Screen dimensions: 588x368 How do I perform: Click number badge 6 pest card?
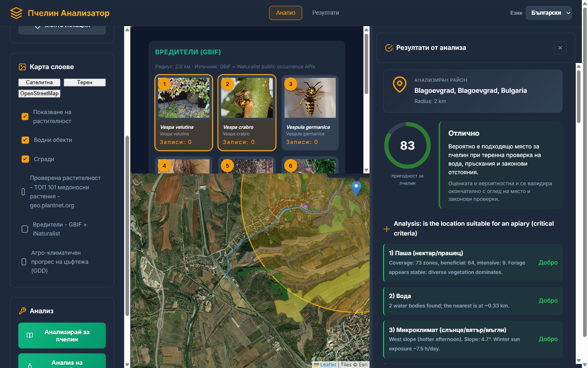[x=290, y=166]
